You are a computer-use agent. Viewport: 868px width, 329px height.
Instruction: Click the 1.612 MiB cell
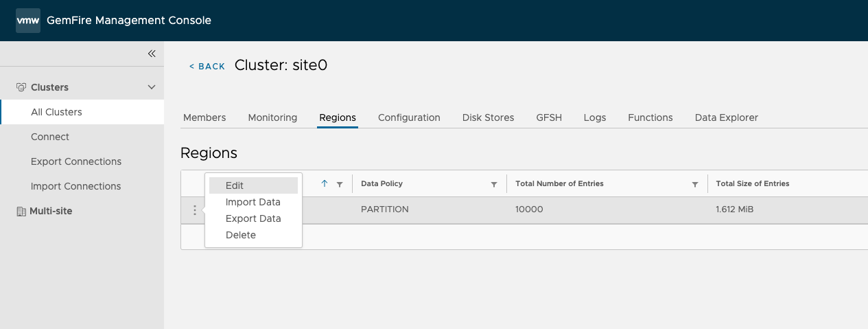pos(735,209)
